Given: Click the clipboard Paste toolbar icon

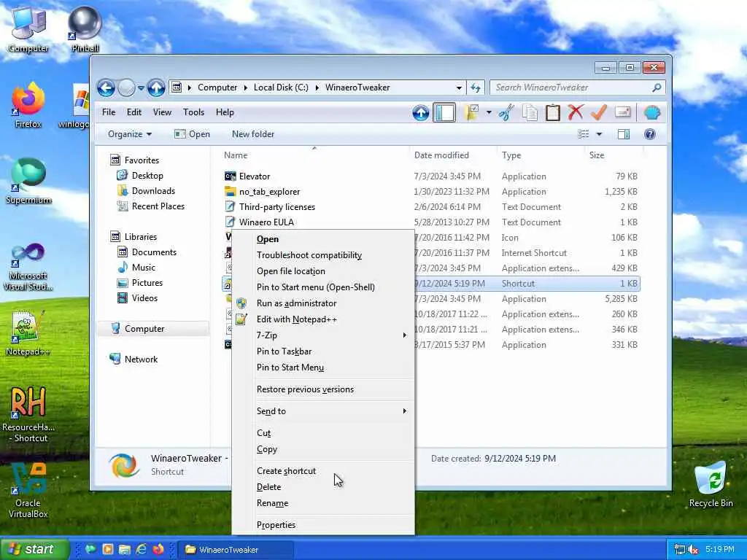Looking at the screenshot, I should pos(553,113).
